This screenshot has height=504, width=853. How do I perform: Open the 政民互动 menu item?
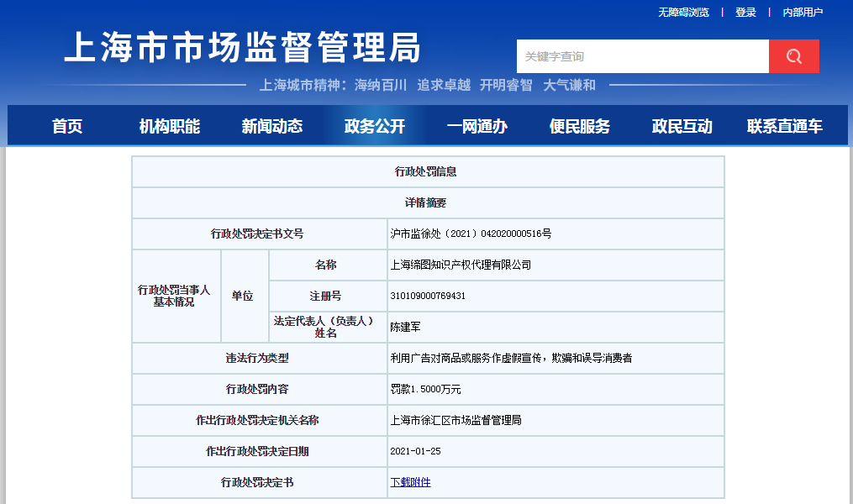coord(682,126)
